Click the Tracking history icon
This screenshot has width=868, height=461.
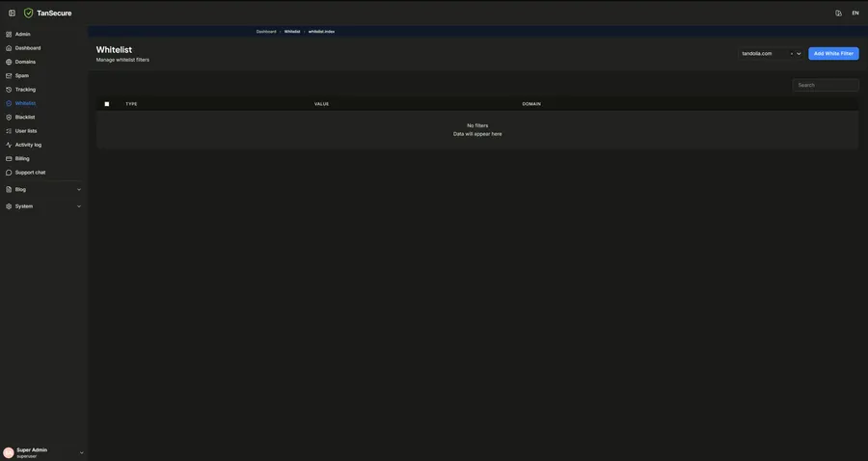coord(9,90)
